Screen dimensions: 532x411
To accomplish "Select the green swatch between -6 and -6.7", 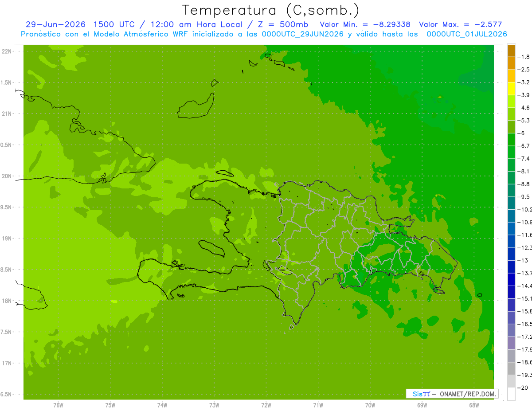I will [511, 140].
